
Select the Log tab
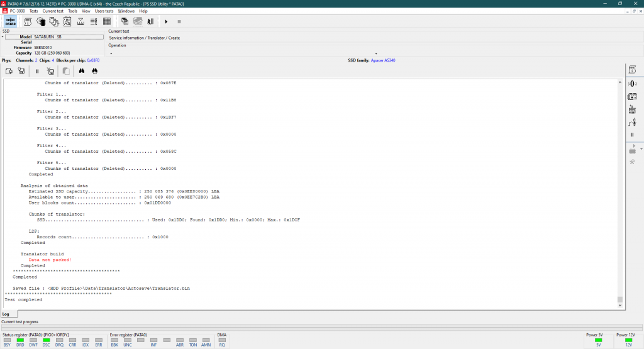[x=6, y=314]
